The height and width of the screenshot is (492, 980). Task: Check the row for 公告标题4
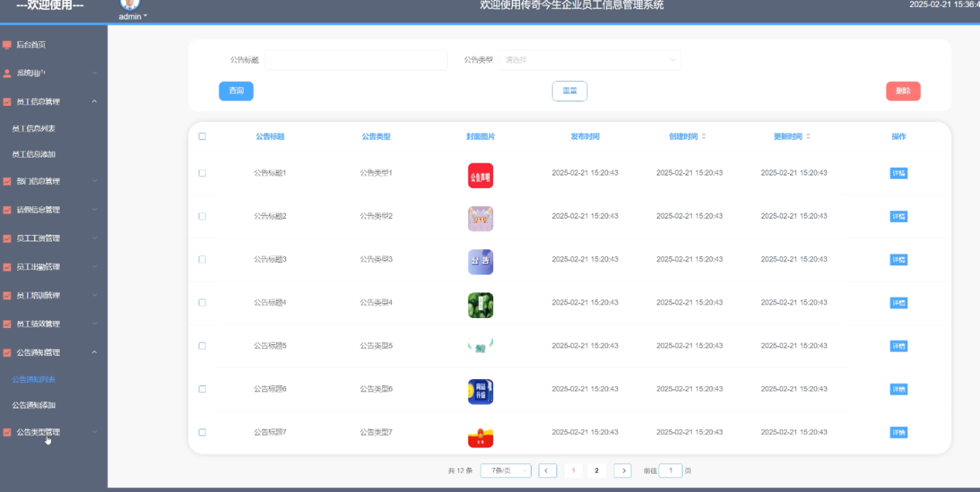202,302
